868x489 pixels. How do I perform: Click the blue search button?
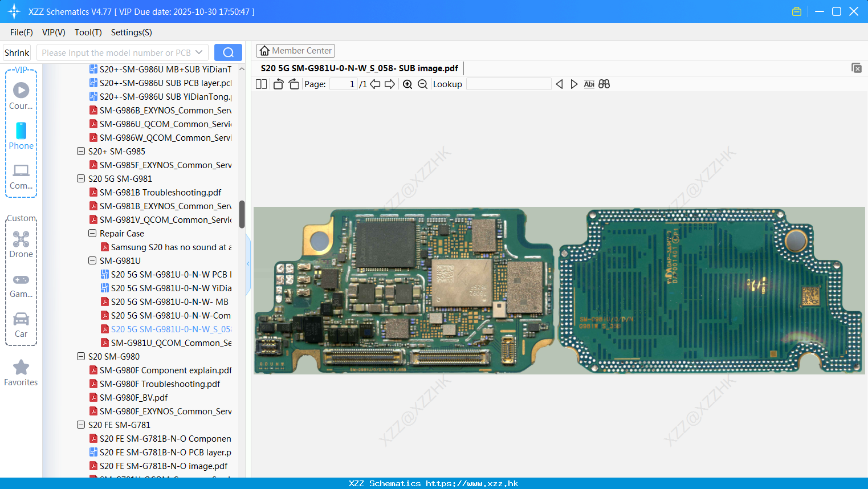228,52
